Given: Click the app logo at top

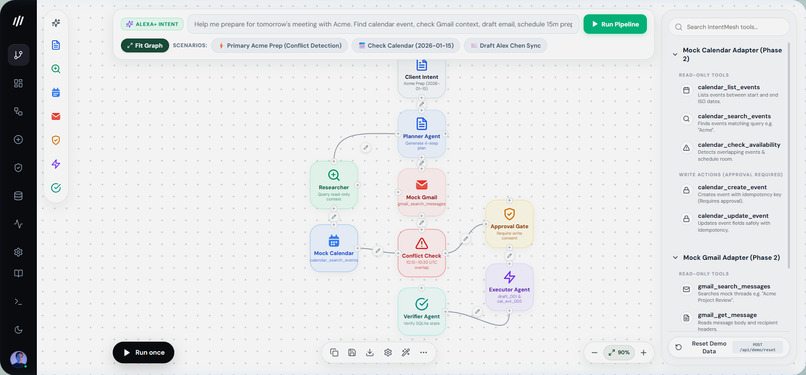Looking at the screenshot, I should [x=19, y=21].
